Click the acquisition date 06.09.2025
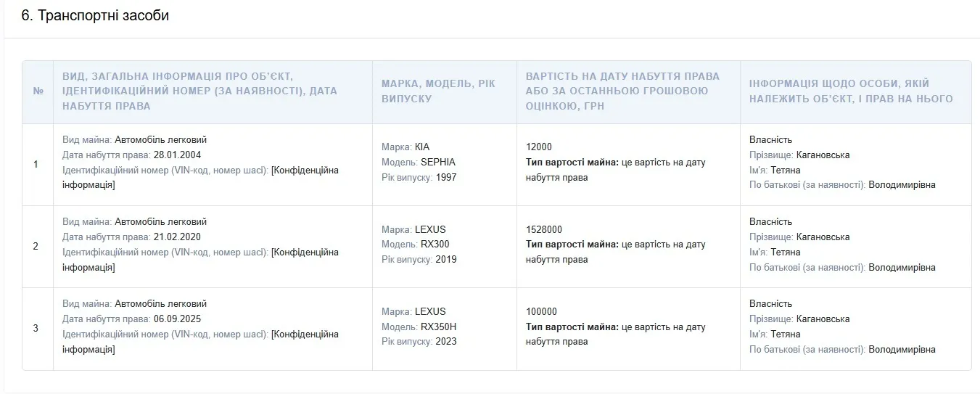 point(178,319)
